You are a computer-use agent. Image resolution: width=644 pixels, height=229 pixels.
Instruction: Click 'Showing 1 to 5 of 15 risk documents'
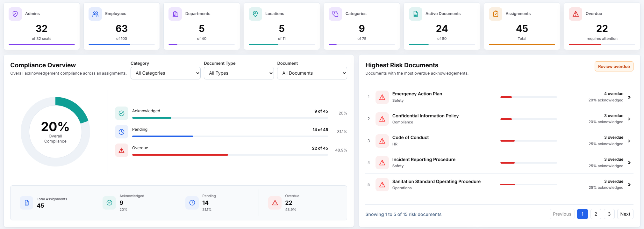click(403, 214)
